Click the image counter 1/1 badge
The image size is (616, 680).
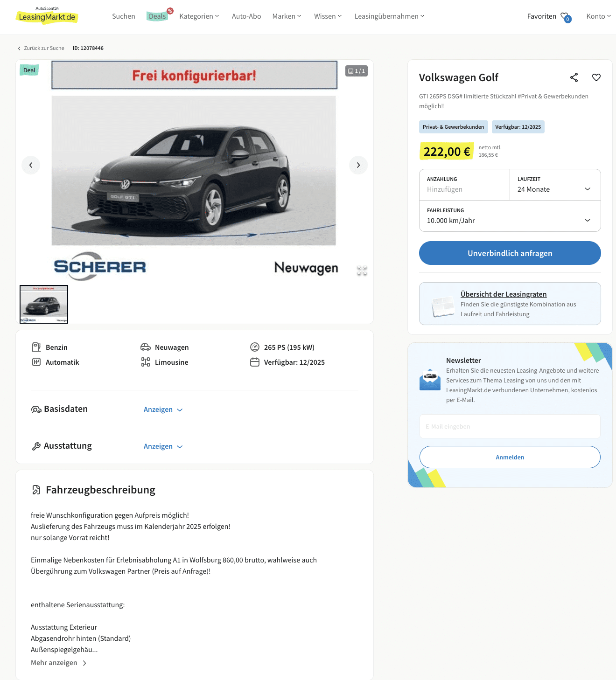(x=357, y=71)
